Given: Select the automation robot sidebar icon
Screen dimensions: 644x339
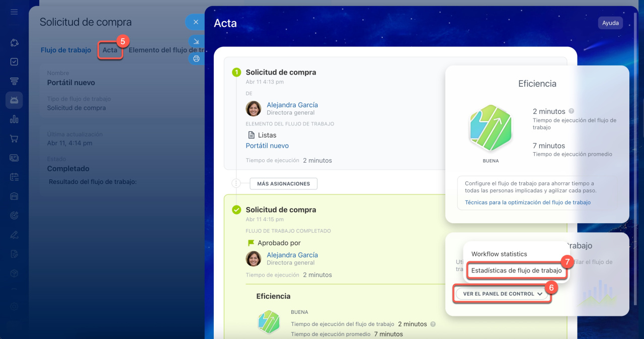Looking at the screenshot, I should (14, 100).
